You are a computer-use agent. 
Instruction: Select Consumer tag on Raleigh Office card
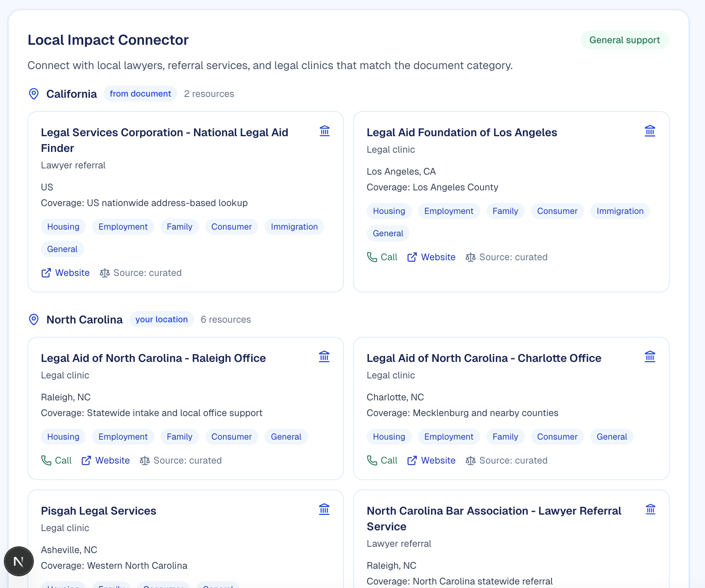coord(232,437)
